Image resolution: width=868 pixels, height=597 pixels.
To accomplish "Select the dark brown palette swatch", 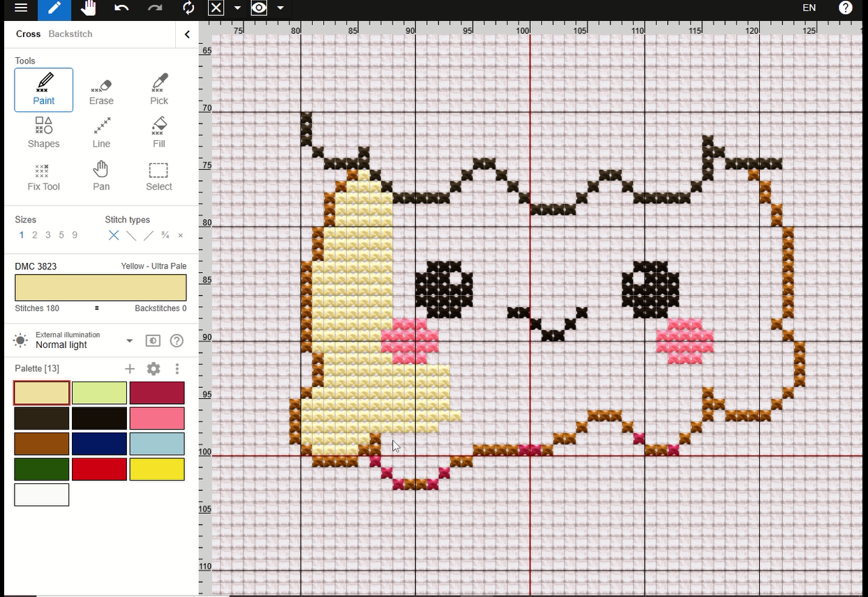I will (x=42, y=418).
